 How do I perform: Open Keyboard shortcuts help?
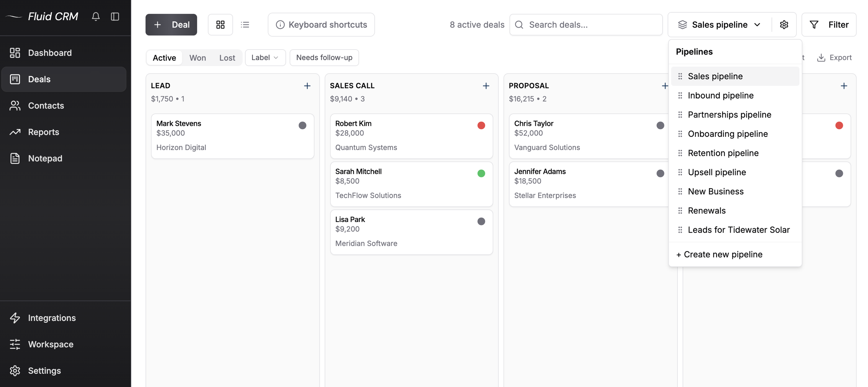(321, 24)
